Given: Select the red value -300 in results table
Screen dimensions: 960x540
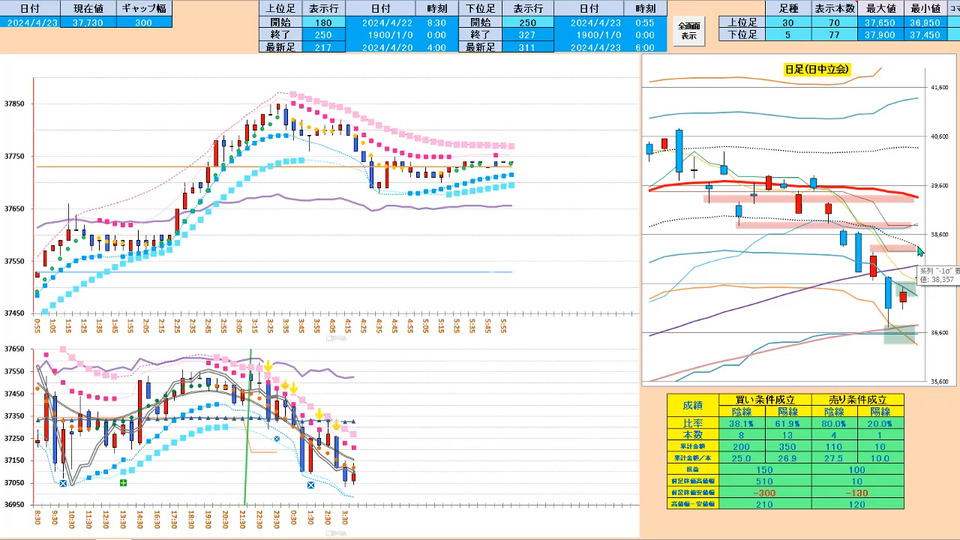Looking at the screenshot, I should pyautogui.click(x=765, y=493).
